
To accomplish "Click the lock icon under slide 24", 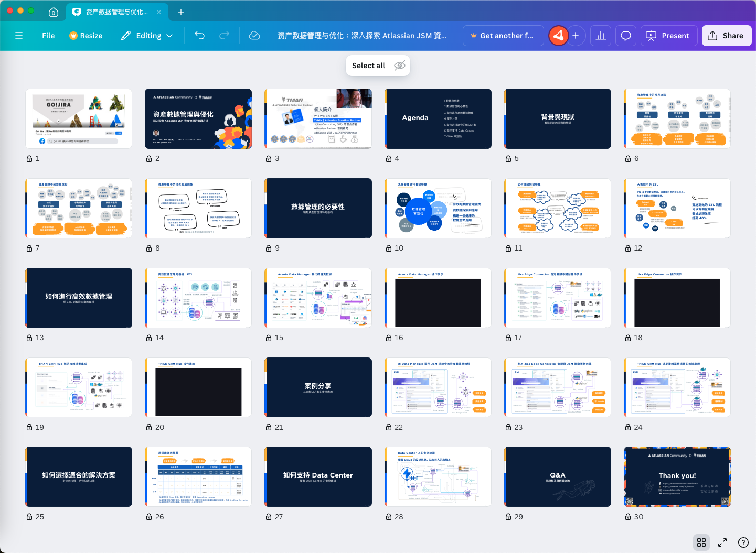I will point(628,427).
